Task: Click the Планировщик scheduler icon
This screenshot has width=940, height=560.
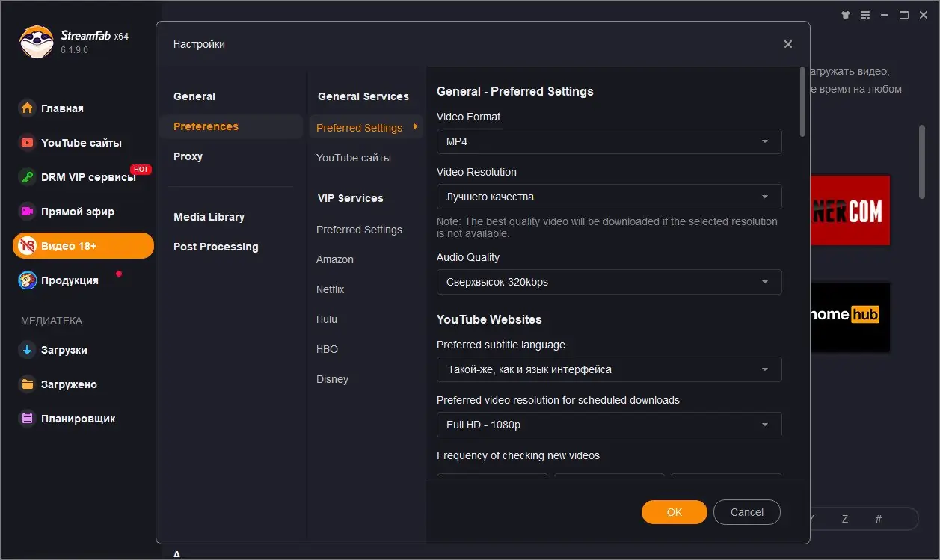Action: pyautogui.click(x=28, y=419)
